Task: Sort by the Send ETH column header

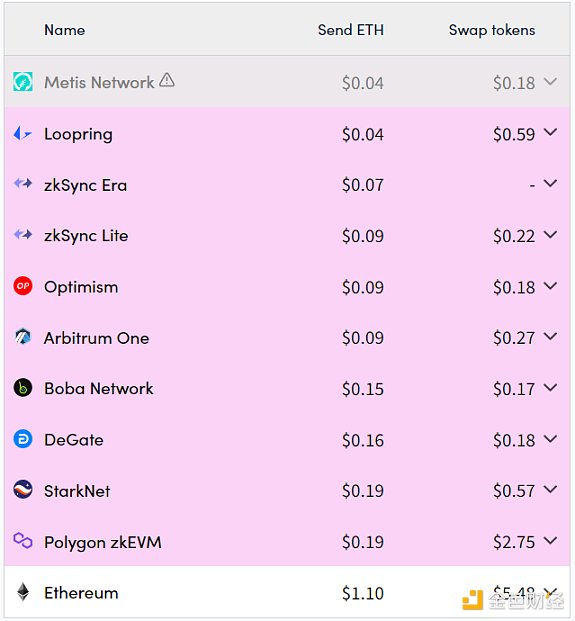Action: pyautogui.click(x=351, y=30)
